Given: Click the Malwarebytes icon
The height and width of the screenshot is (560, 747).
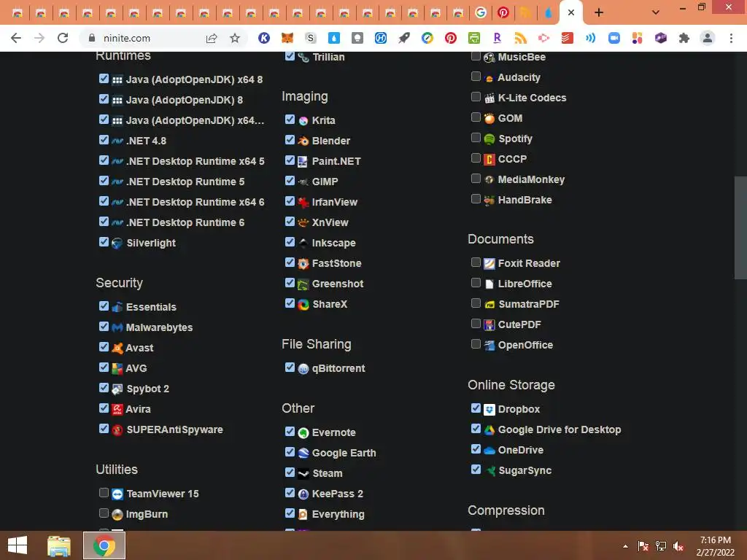Looking at the screenshot, I should 117,327.
